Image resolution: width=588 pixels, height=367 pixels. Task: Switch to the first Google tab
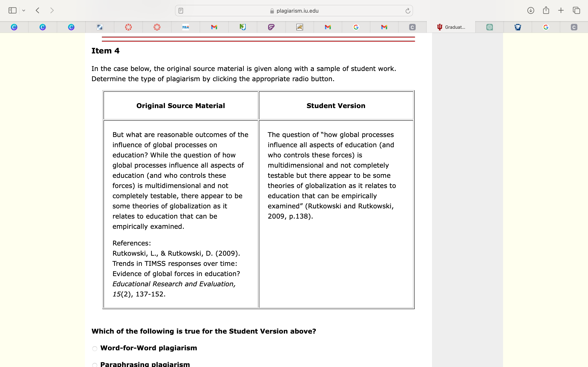[x=356, y=27]
